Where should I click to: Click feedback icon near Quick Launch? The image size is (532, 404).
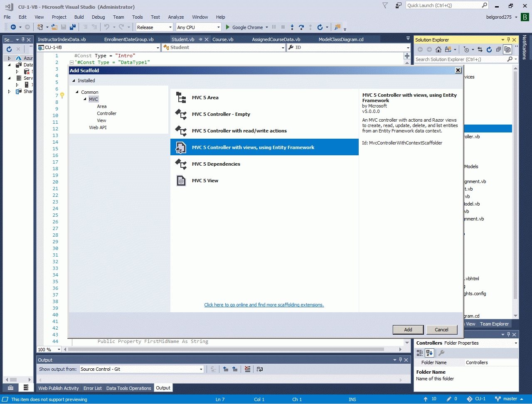[398, 5]
